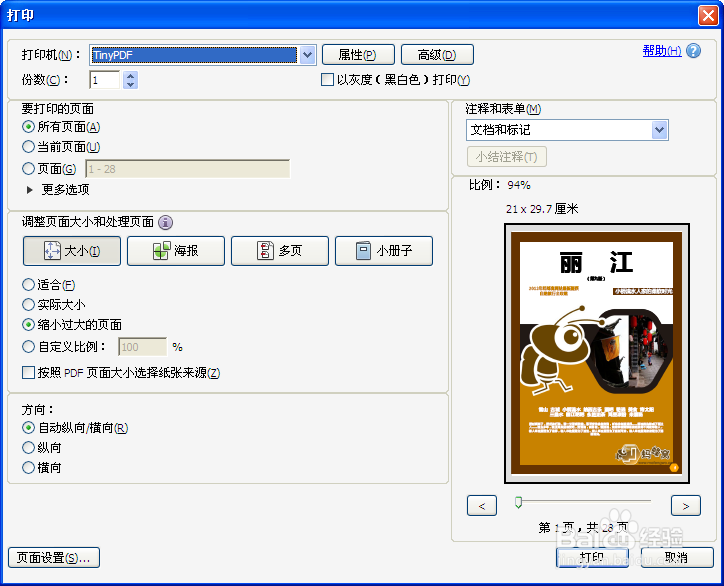Open printer 属性 properties
The height and width of the screenshot is (586, 724).
point(358,55)
